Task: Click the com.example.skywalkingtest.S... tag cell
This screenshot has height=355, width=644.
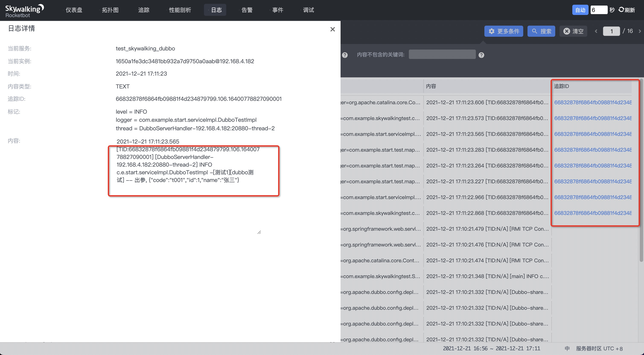Action: click(x=380, y=276)
